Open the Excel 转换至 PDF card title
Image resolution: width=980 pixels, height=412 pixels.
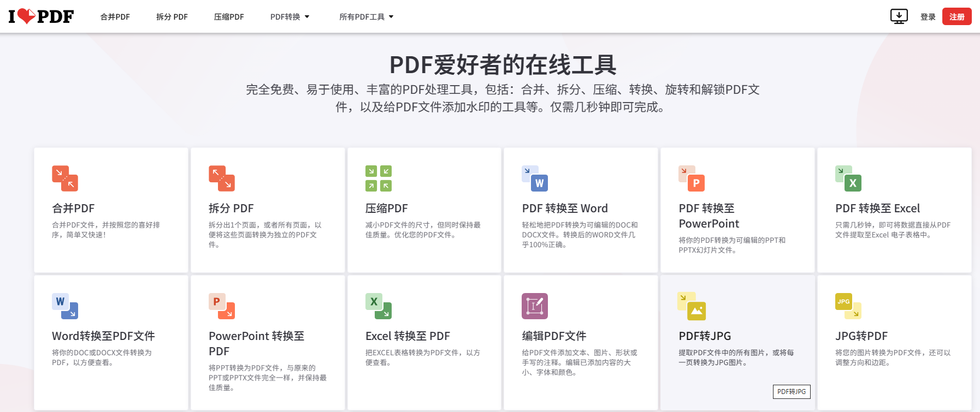click(x=408, y=336)
